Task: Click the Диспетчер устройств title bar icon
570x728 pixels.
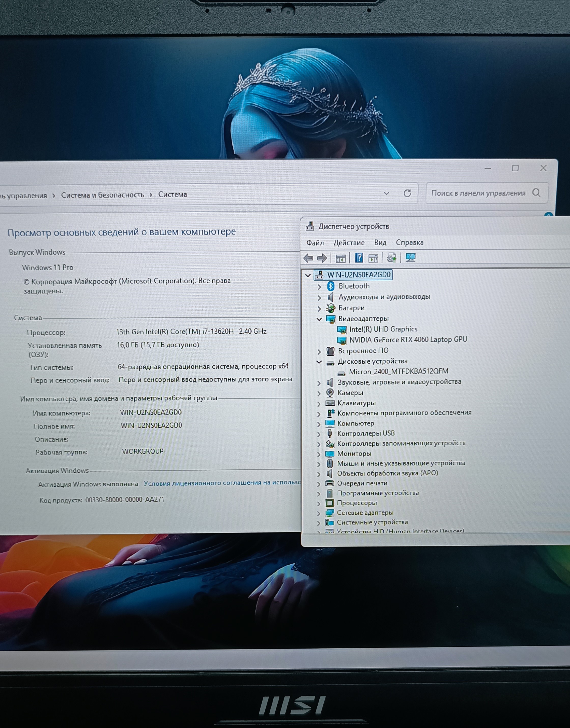Action: 310,226
